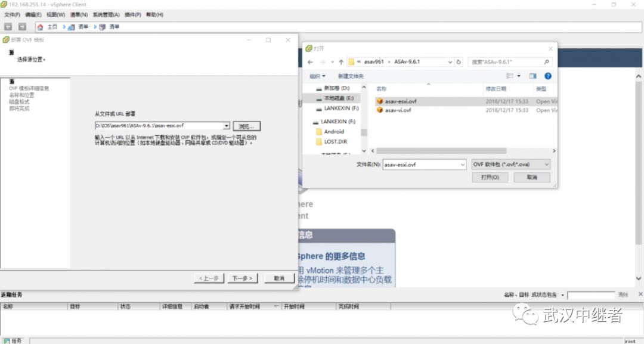The height and width of the screenshot is (344, 644).
Task: Open the 文件(F) menu
Action: (13, 15)
